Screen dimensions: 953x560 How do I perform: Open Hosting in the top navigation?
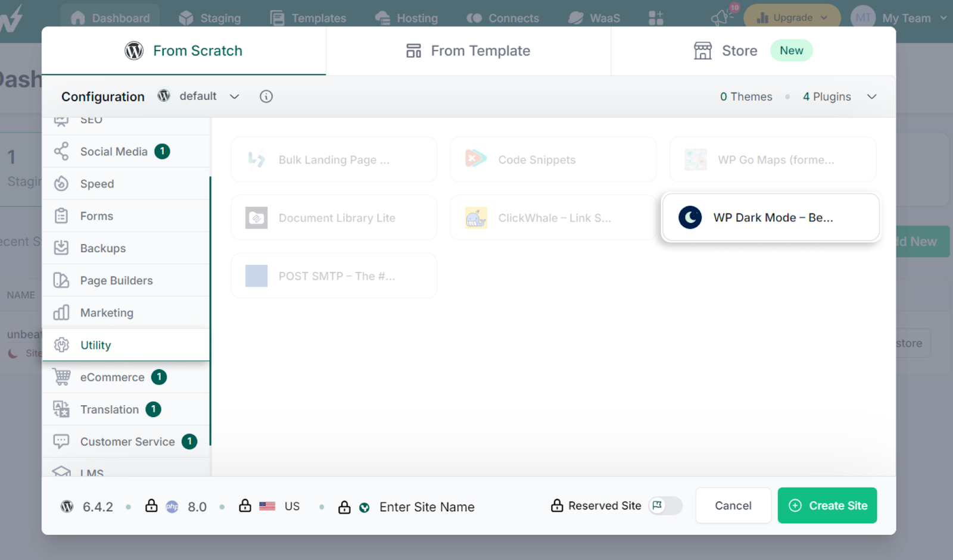tap(407, 18)
